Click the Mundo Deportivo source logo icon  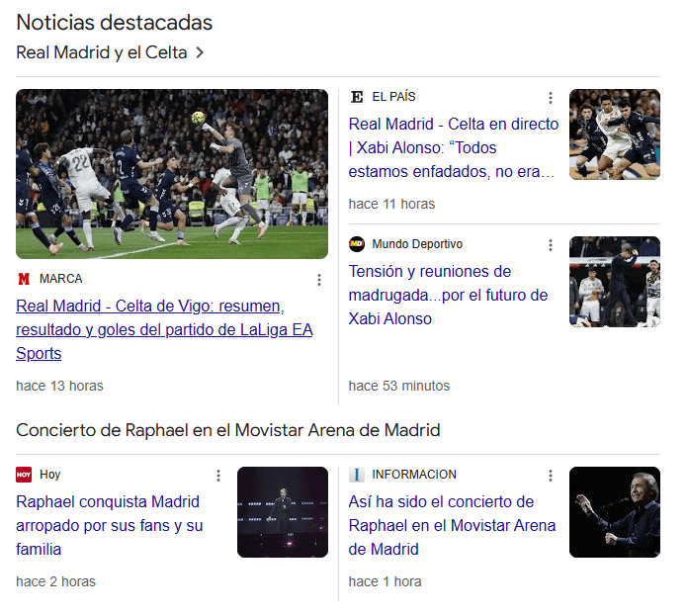[357, 244]
